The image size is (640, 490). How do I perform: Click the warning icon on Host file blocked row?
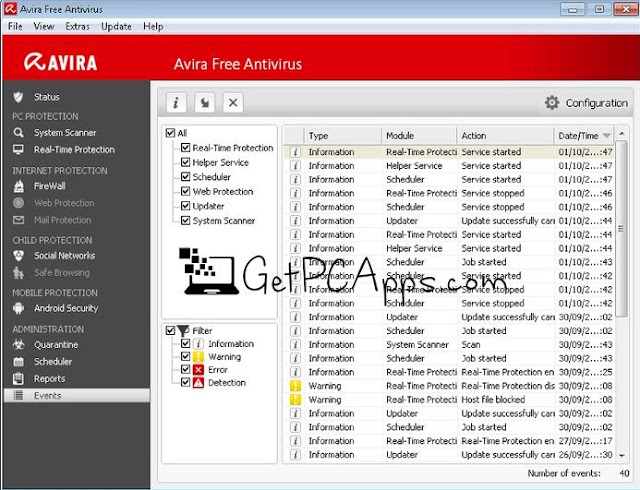[295, 399]
